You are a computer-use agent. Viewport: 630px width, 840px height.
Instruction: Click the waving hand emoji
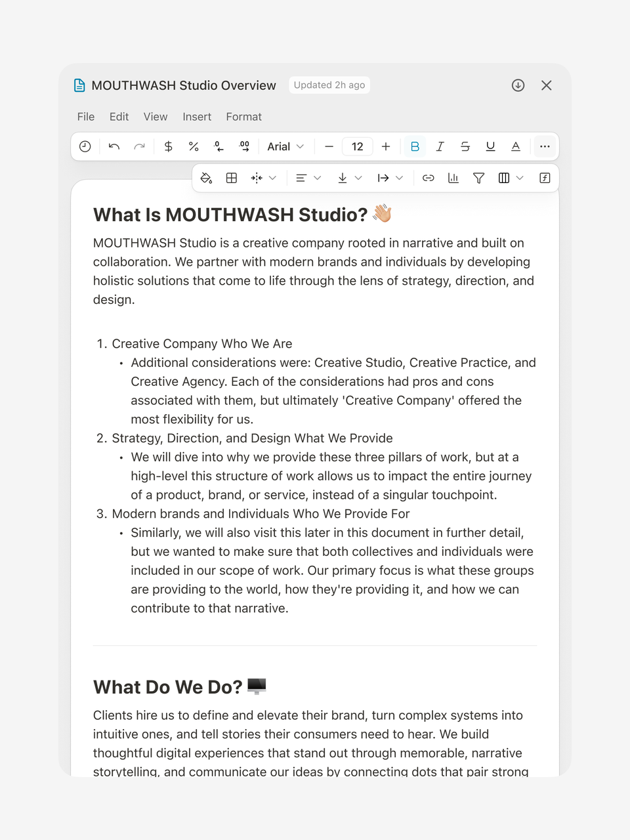point(382,214)
